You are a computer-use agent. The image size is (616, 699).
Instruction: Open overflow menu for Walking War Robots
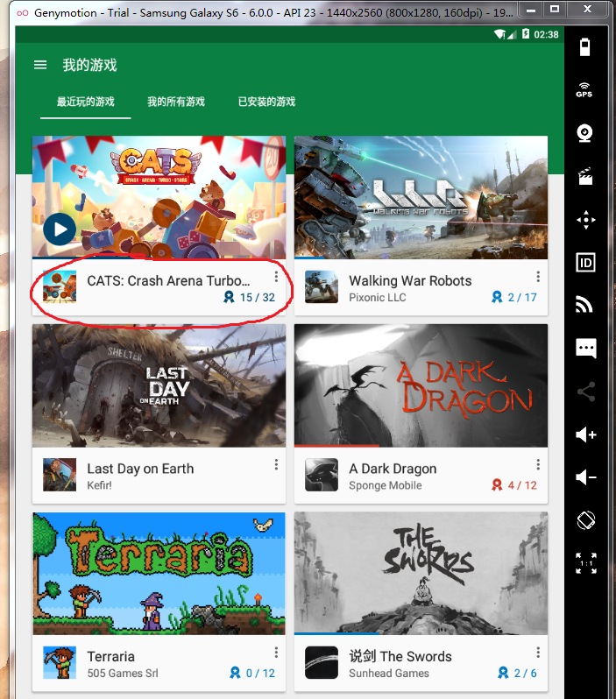tap(538, 277)
